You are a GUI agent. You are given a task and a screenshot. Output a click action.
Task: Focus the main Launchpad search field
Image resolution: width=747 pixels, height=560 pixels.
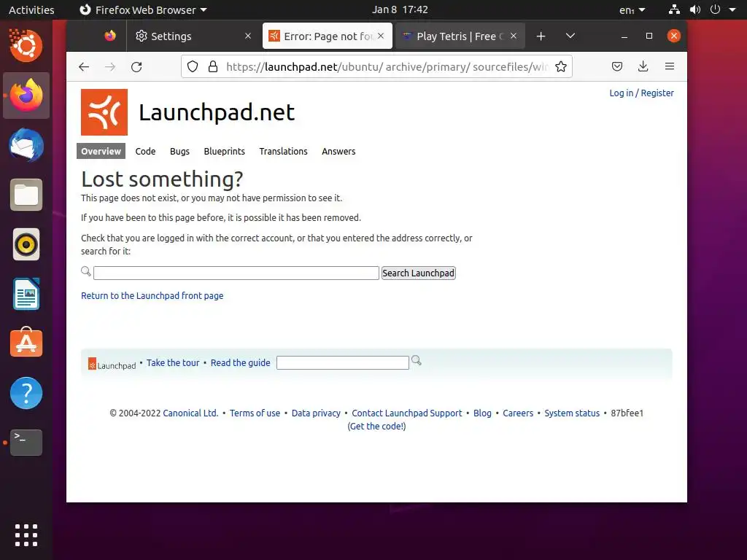pos(236,273)
